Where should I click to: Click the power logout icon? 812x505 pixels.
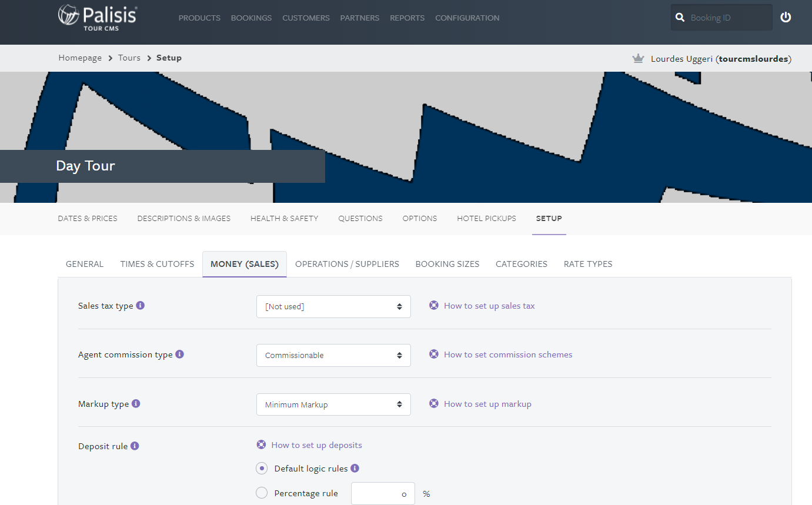[786, 17]
